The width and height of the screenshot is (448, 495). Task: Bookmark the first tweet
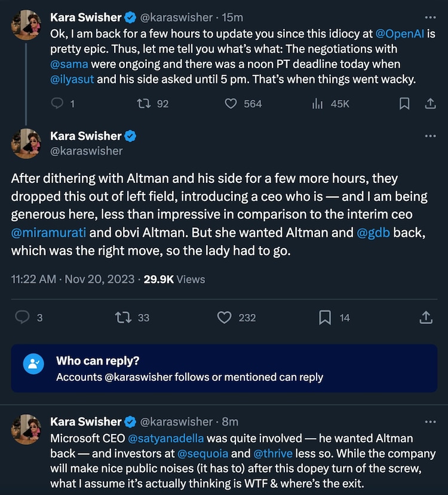404,103
